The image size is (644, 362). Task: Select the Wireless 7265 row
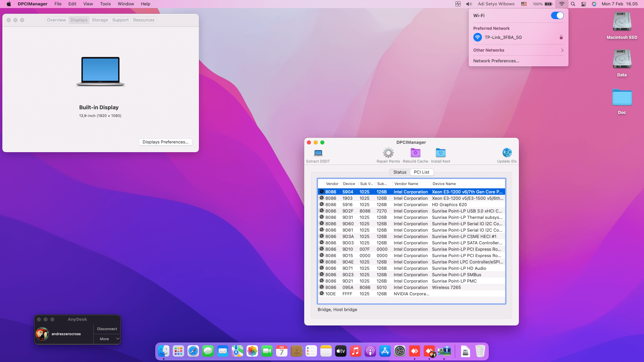click(412, 288)
